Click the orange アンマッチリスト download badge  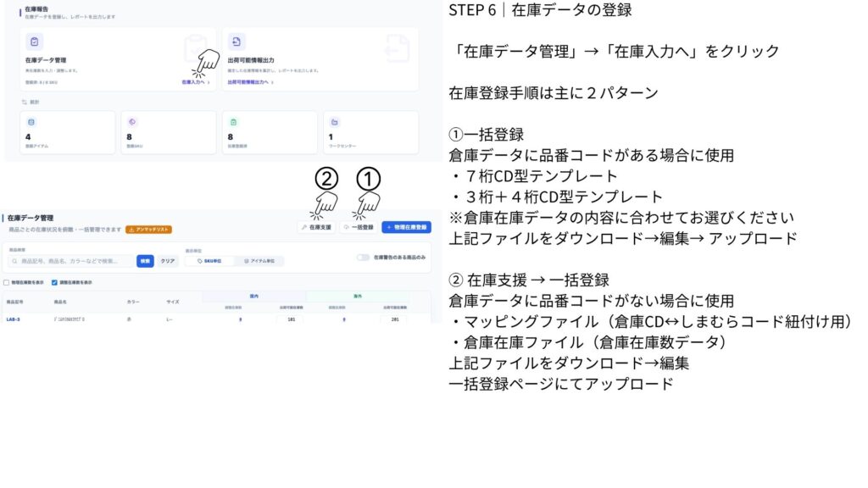click(x=148, y=229)
